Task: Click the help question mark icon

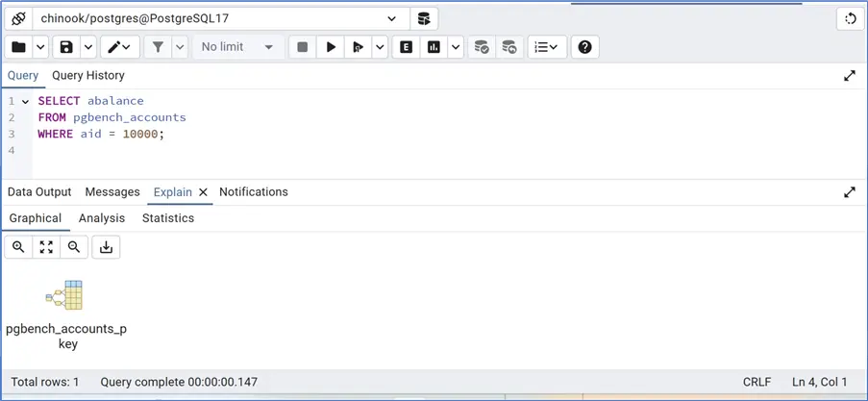Action: 585,47
